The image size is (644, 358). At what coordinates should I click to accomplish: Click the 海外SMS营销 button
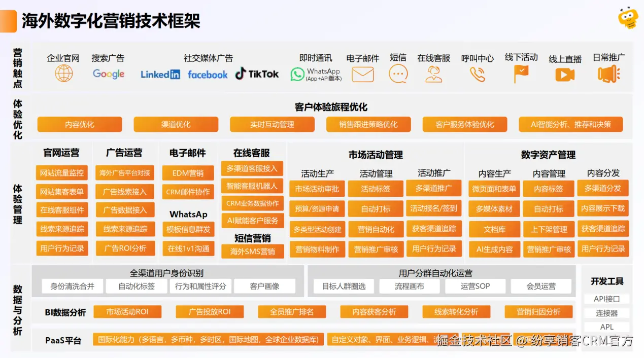[252, 251]
